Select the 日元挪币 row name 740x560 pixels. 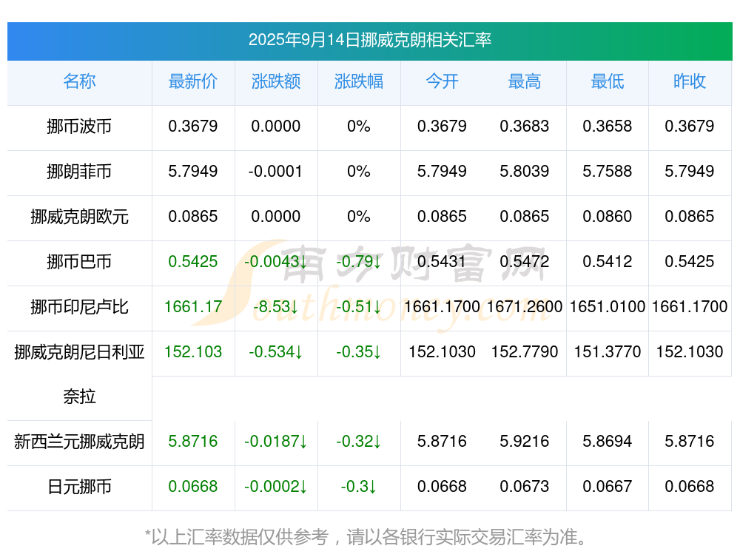(79, 487)
